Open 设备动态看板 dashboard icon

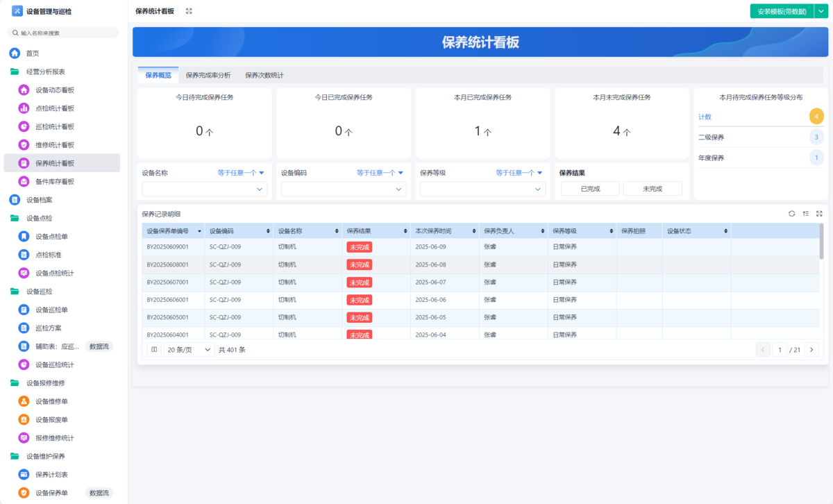24,90
